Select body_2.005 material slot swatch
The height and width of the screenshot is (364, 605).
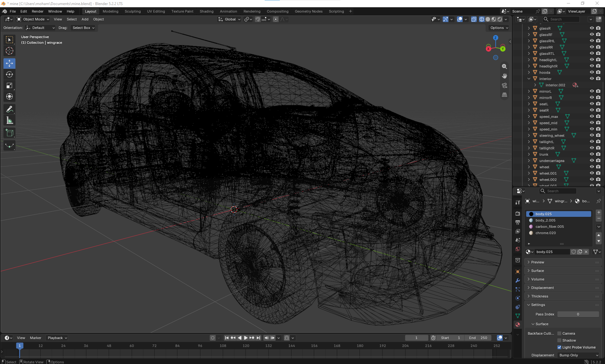pos(531,220)
